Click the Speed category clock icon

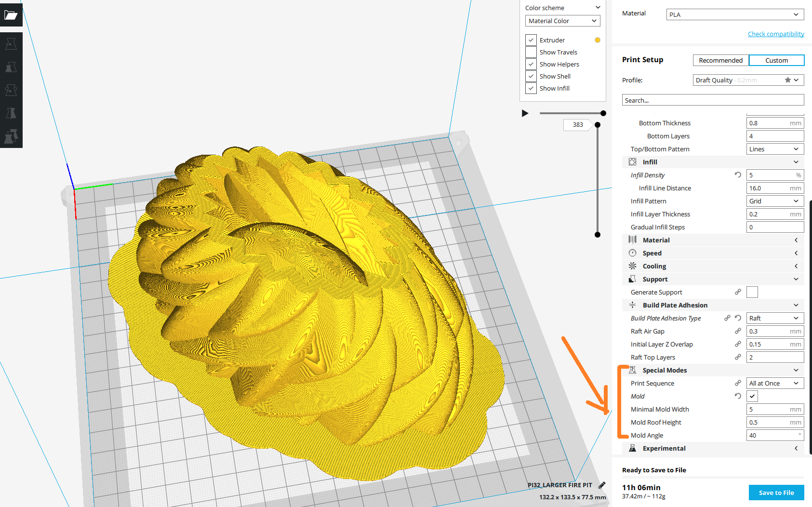coord(632,253)
